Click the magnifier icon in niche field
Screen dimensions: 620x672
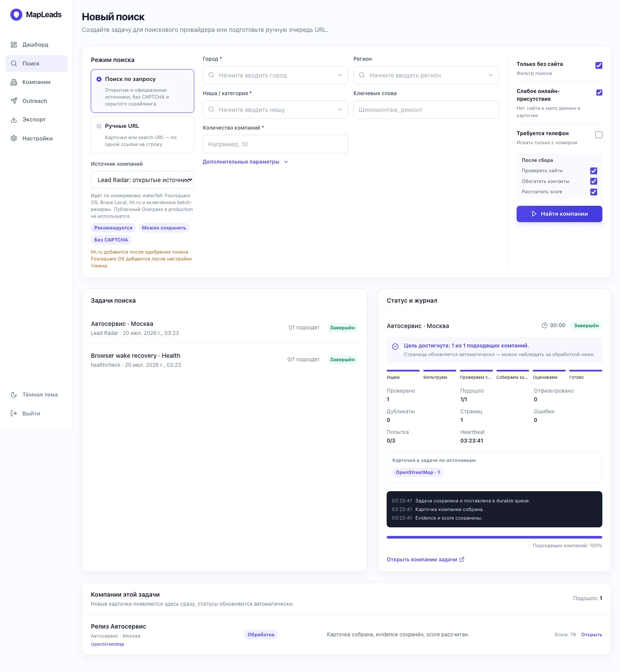point(211,110)
